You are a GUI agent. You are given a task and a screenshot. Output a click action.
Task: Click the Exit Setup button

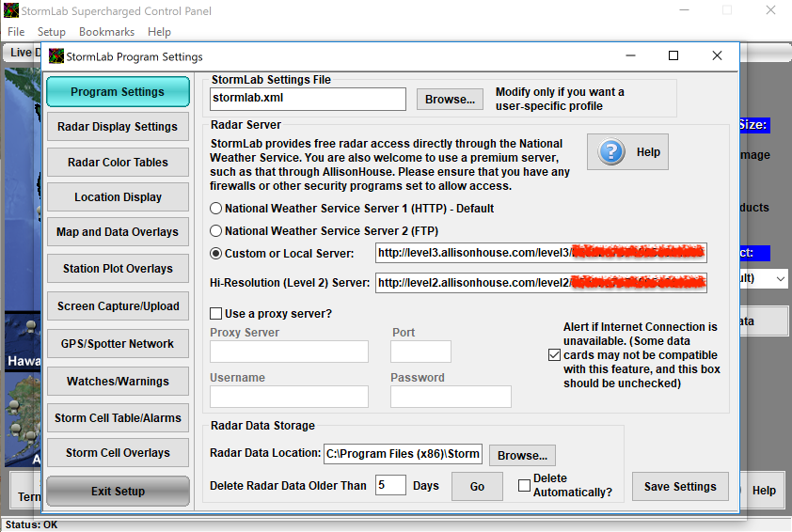click(x=119, y=492)
